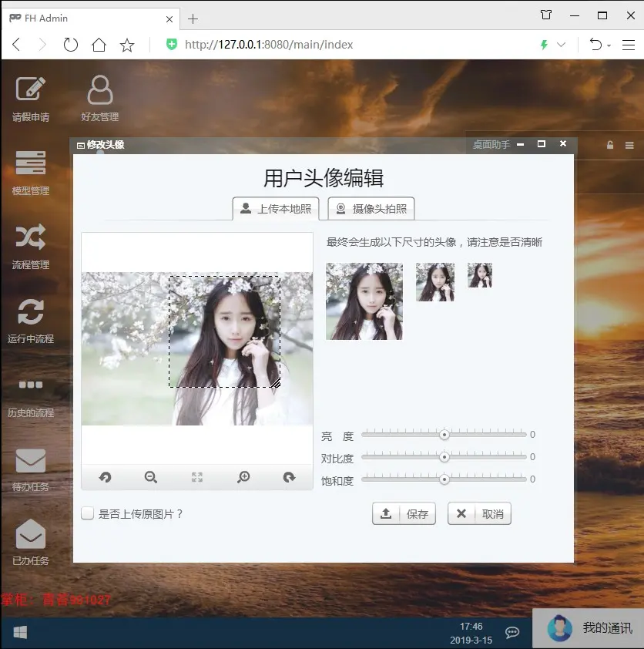Zoom in the avatar image
The width and height of the screenshot is (644, 649).
[243, 477]
